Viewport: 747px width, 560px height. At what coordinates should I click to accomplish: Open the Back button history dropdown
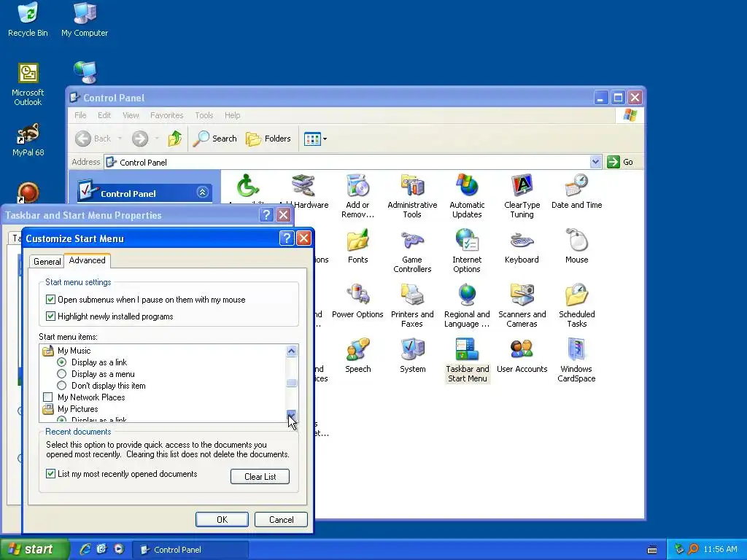tap(120, 139)
